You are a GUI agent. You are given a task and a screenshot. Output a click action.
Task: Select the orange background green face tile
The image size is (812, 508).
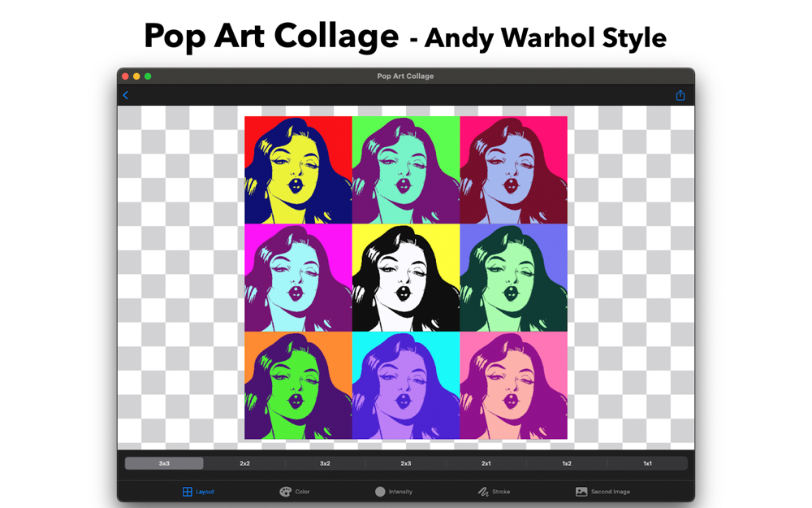(x=298, y=385)
